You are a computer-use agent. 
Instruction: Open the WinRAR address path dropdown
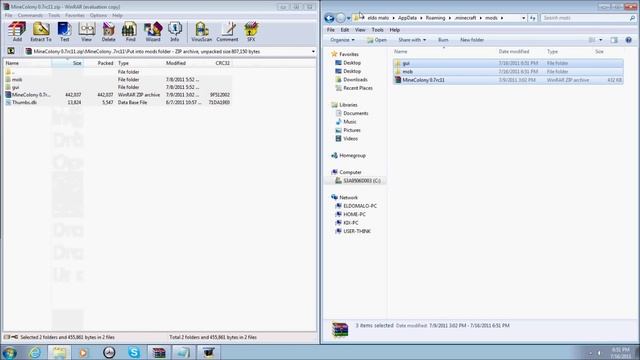click(x=313, y=52)
